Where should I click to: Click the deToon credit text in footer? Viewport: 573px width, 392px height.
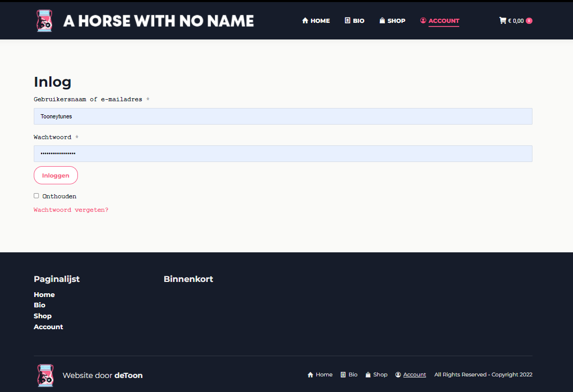129,375
